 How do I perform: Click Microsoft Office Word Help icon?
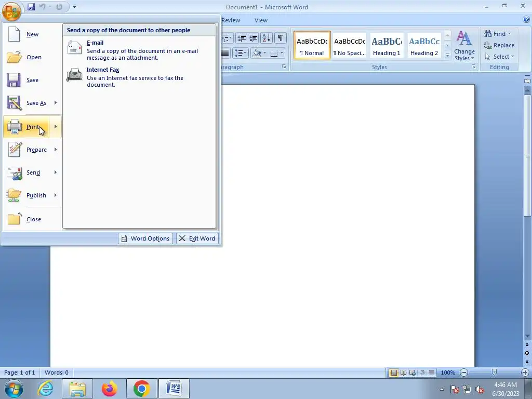526,20
